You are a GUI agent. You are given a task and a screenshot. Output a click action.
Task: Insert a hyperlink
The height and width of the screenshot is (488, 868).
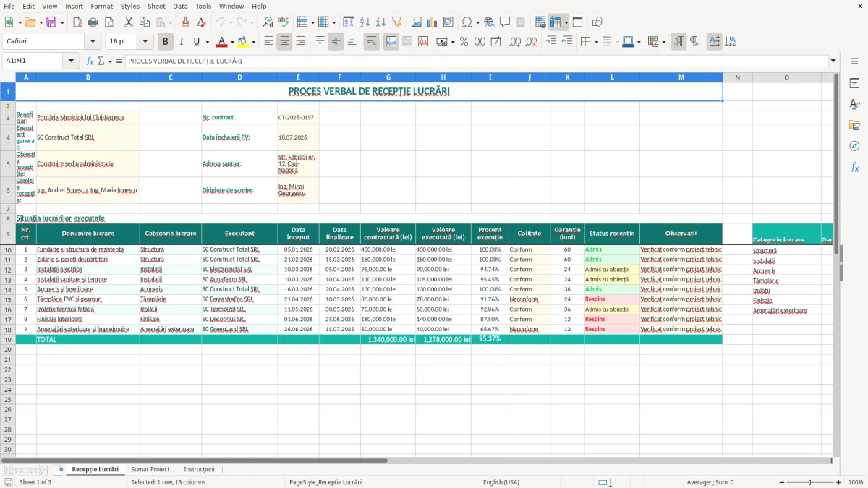[489, 22]
